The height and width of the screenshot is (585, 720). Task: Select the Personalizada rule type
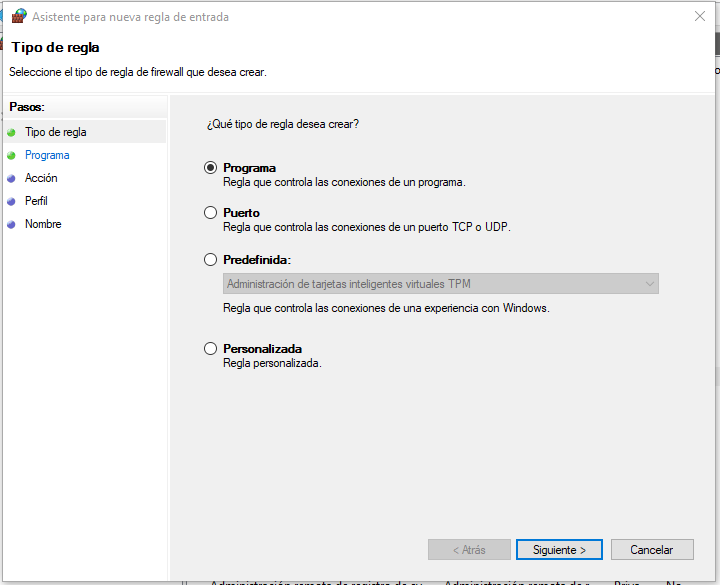tap(210, 349)
